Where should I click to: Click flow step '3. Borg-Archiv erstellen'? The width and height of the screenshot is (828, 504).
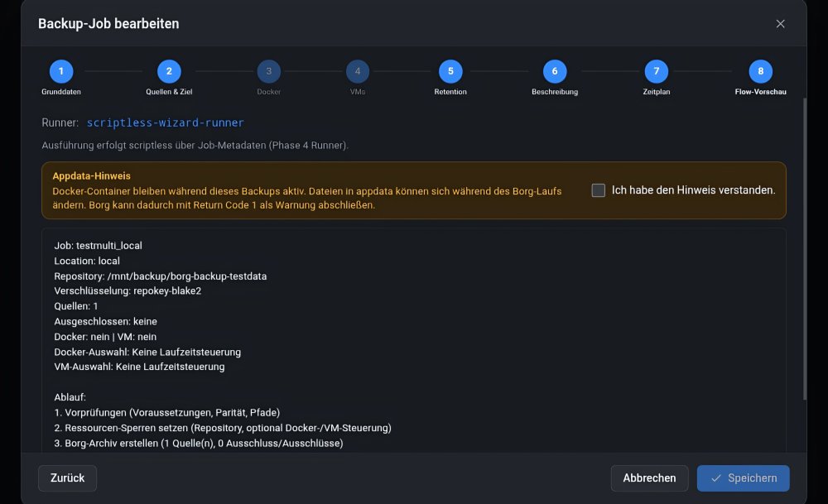199,444
